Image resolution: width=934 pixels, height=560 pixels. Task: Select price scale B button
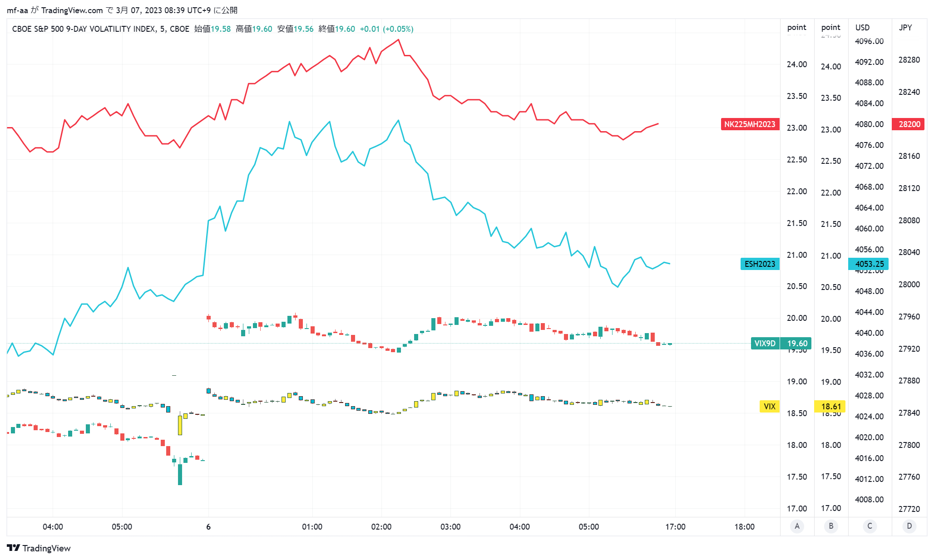tap(831, 526)
